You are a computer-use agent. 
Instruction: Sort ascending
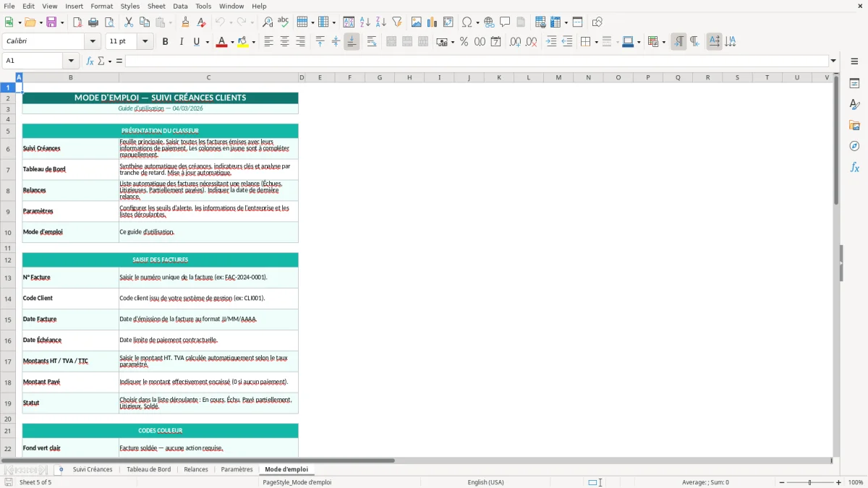(x=365, y=22)
